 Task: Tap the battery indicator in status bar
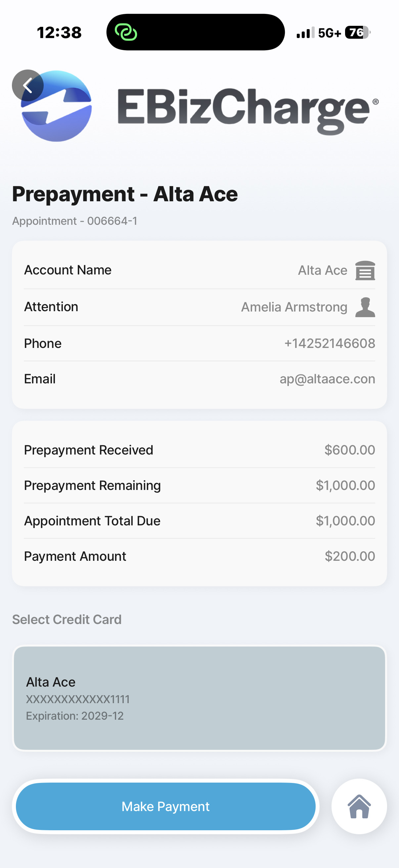pos(357,32)
